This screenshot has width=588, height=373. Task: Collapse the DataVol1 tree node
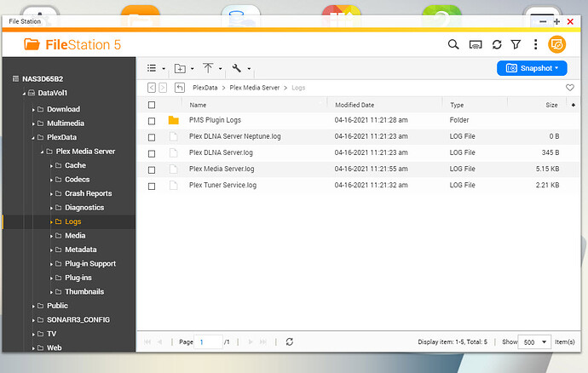coord(24,94)
